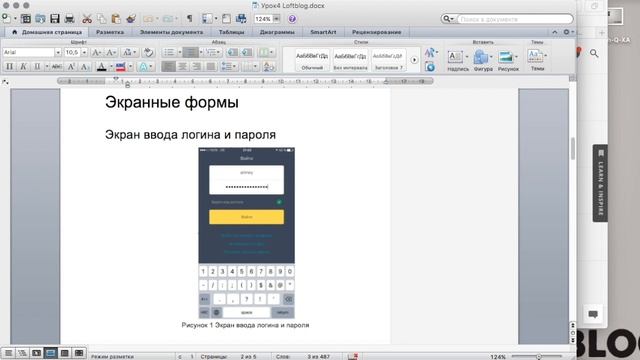
Task: Click the clear formatting icon
Action: click(x=149, y=52)
